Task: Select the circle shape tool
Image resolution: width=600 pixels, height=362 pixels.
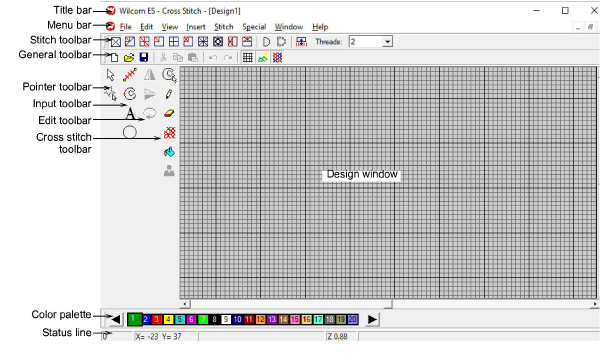Action: click(130, 132)
